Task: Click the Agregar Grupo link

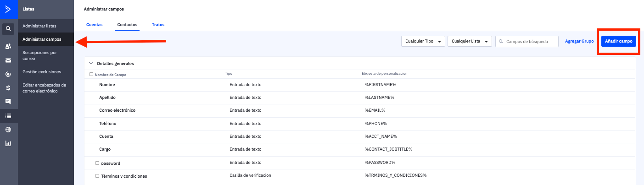Action: 579,41
